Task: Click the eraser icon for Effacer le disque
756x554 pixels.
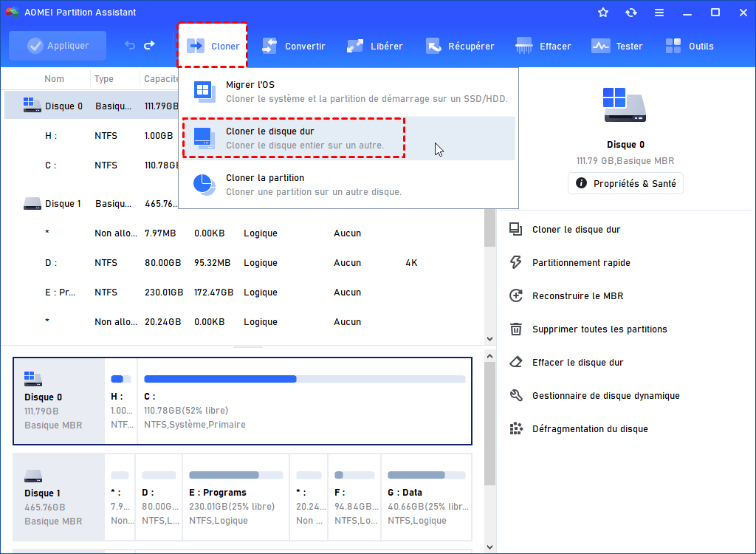Action: coord(516,362)
